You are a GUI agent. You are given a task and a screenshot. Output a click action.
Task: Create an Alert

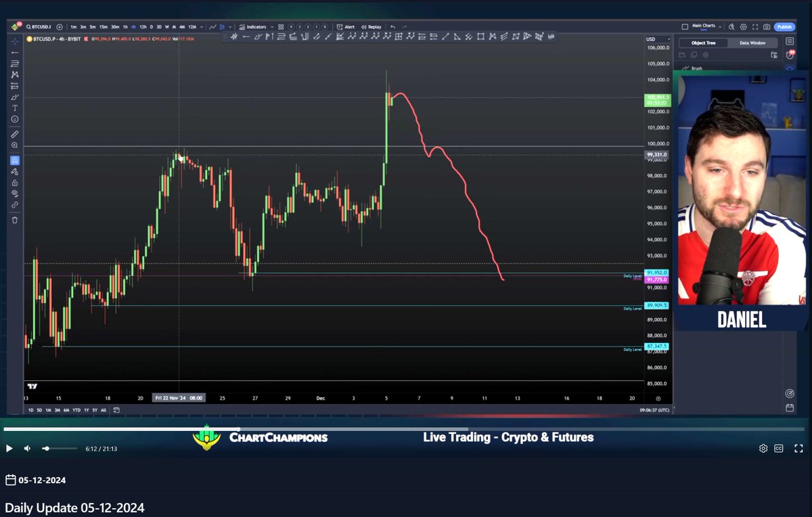click(x=346, y=27)
